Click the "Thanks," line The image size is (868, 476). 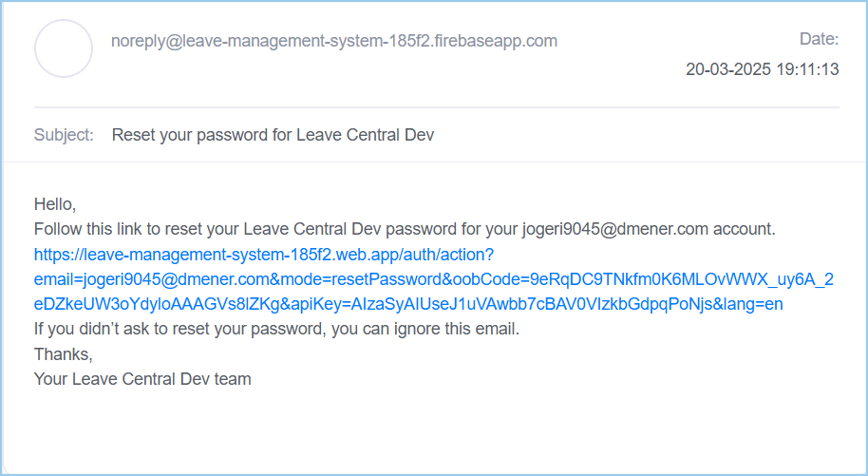click(x=63, y=354)
